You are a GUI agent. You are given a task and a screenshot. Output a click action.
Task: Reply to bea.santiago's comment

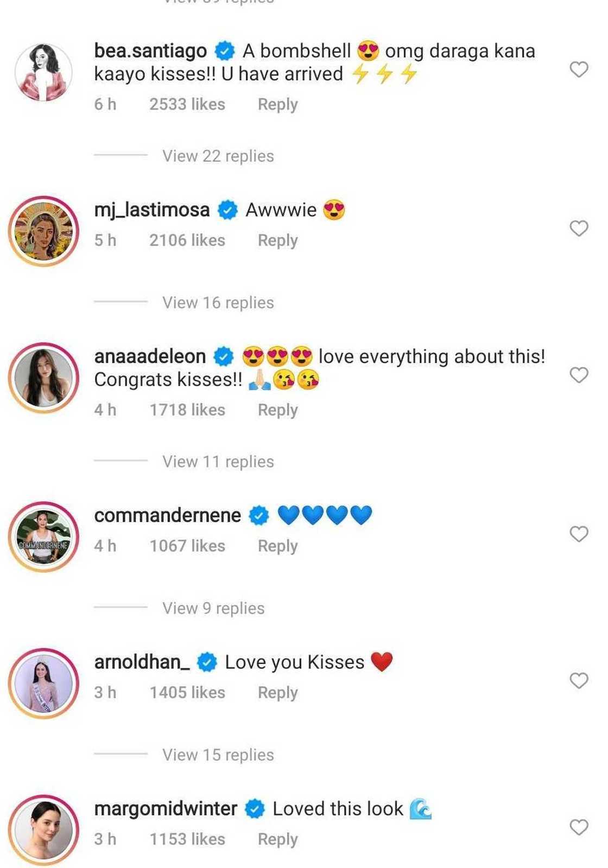click(277, 104)
